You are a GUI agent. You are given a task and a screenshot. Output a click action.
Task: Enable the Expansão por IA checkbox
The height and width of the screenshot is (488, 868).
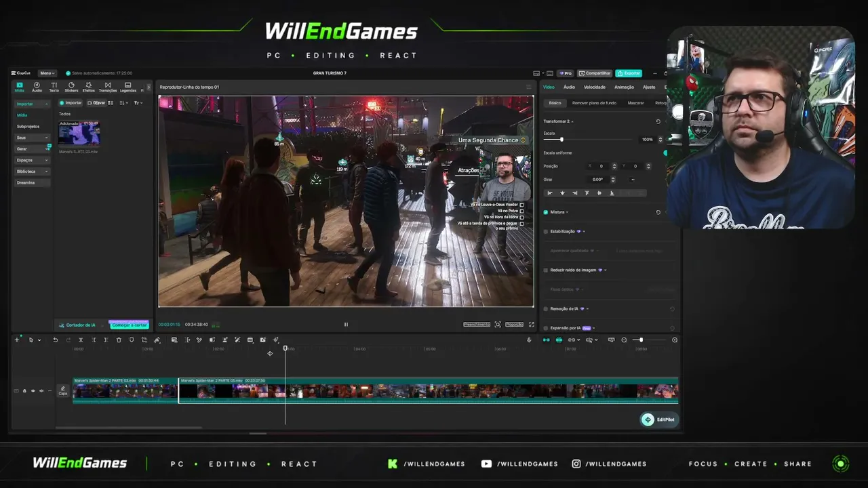[x=546, y=328]
